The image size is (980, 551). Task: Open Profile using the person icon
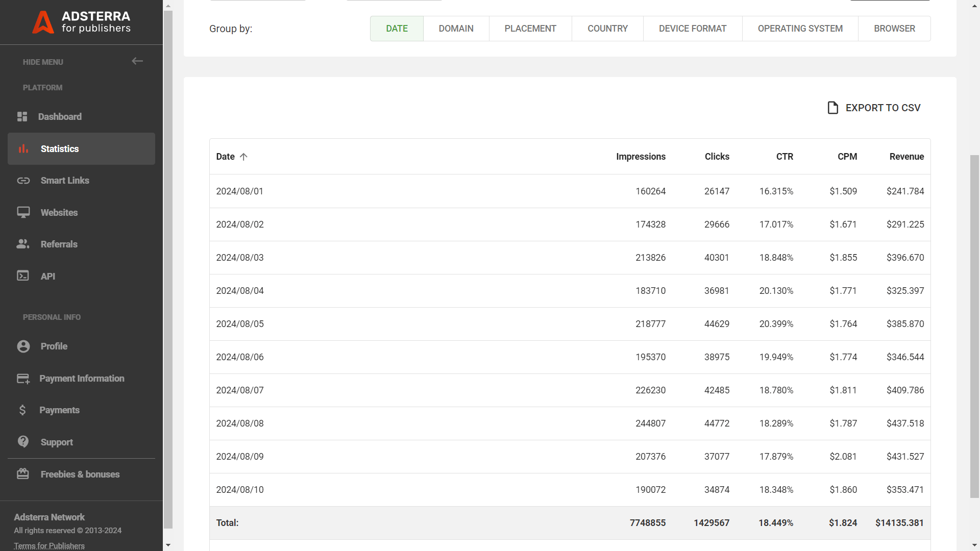23,346
